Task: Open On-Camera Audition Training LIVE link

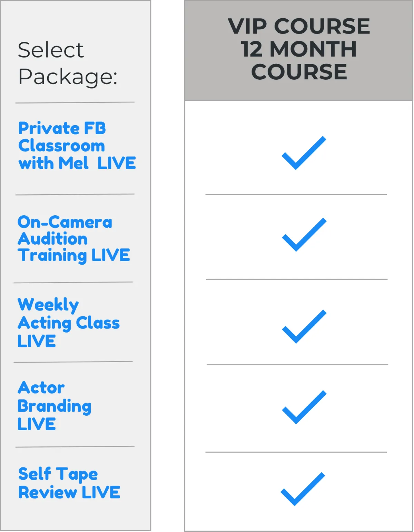Action: [x=74, y=239]
